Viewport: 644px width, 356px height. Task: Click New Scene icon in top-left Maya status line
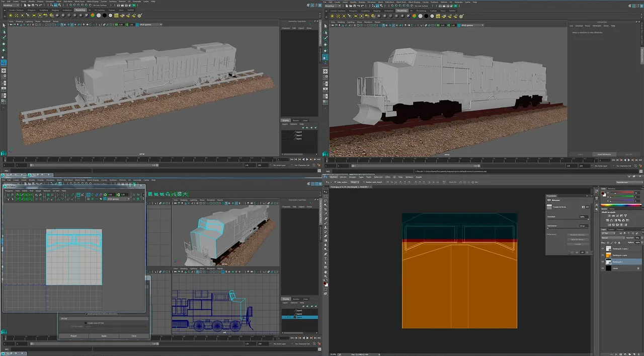(x=25, y=5)
